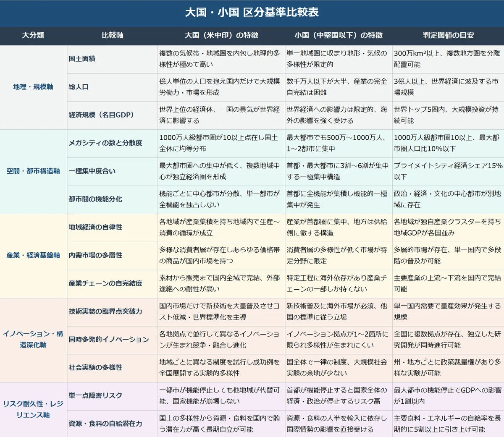504x437 pixels.
Task: Select the リスク耐久性・レジリエンス軸 category cell
Action: click(33, 409)
